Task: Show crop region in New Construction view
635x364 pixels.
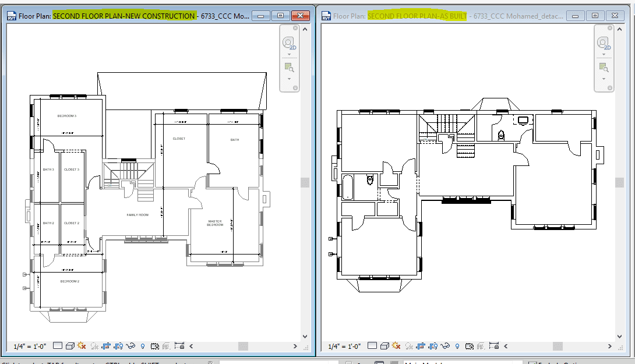Action: pos(118,346)
